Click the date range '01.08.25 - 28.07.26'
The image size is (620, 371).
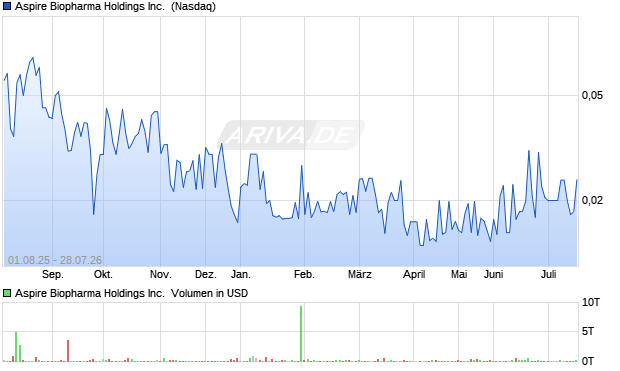55,260
